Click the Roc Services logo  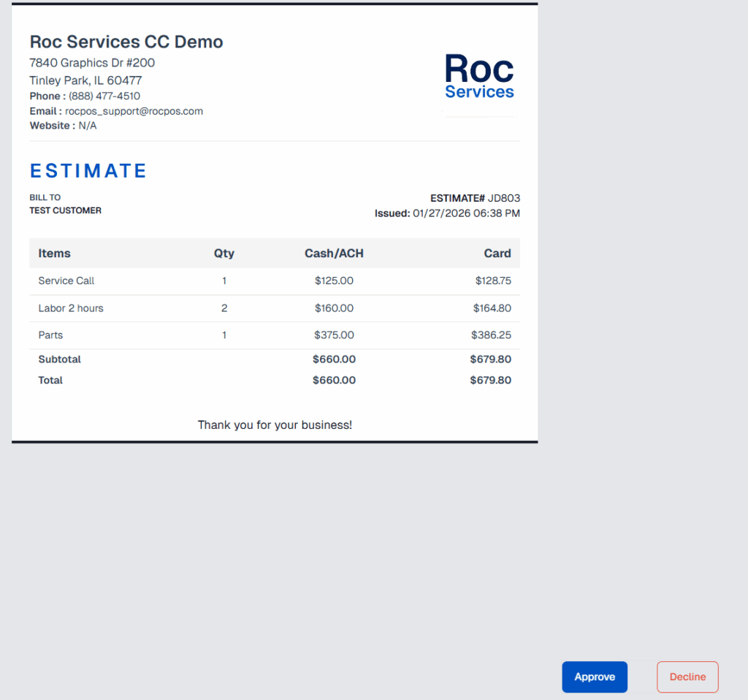coord(479,77)
